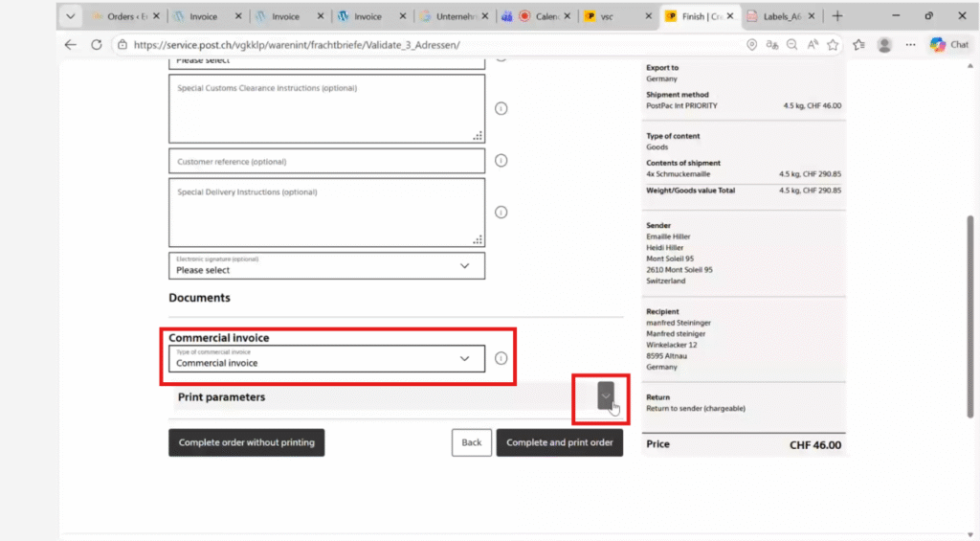Expand the Print parameters section
The image size is (980, 541).
click(x=606, y=395)
